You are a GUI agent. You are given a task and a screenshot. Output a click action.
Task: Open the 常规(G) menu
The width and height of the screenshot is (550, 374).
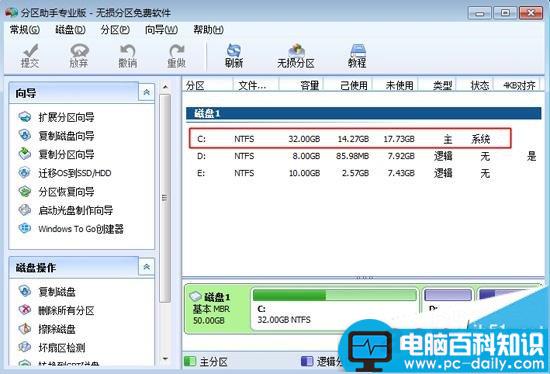[25, 30]
